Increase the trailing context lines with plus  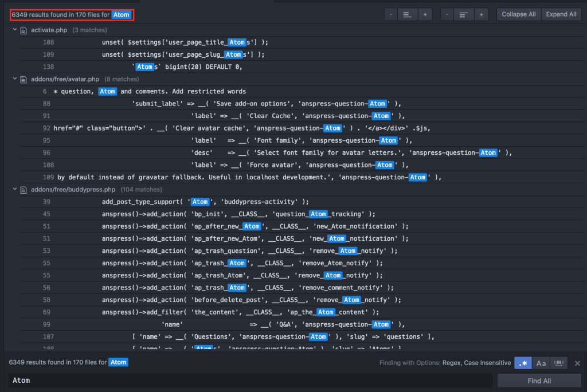(x=481, y=14)
